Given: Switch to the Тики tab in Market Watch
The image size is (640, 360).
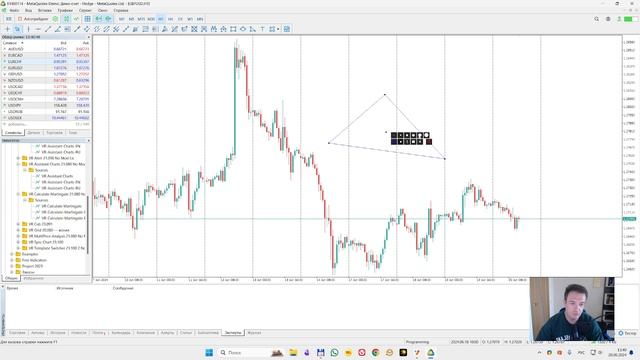Looking at the screenshot, I should (x=73, y=133).
